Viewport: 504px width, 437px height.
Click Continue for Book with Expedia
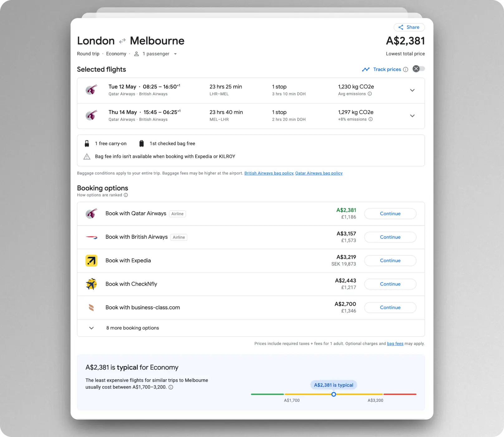[390, 261]
